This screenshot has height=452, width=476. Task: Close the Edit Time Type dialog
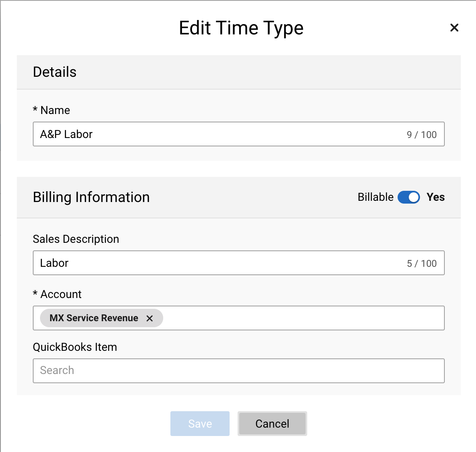[x=454, y=28]
